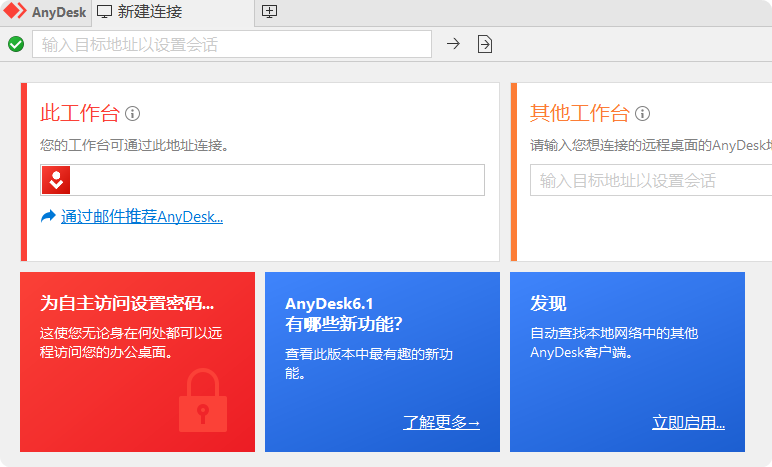The width and height of the screenshot is (772, 467).
Task: Click the connect arrow next to address bar
Action: [453, 44]
